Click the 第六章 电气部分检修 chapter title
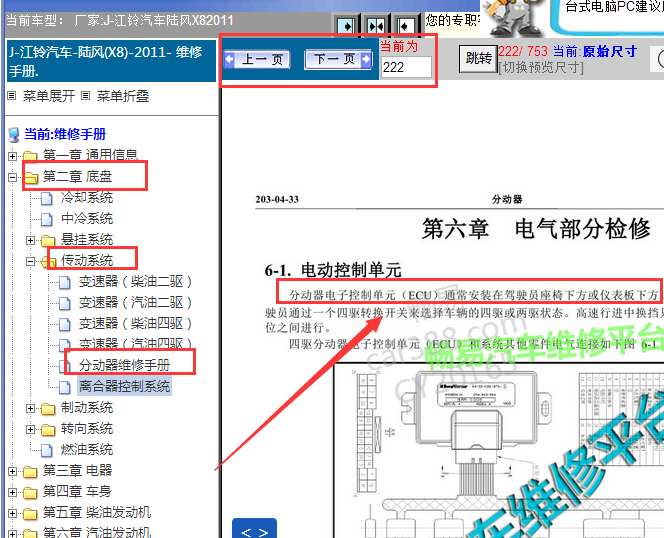Viewport: 664px width, 538px height. click(x=536, y=229)
